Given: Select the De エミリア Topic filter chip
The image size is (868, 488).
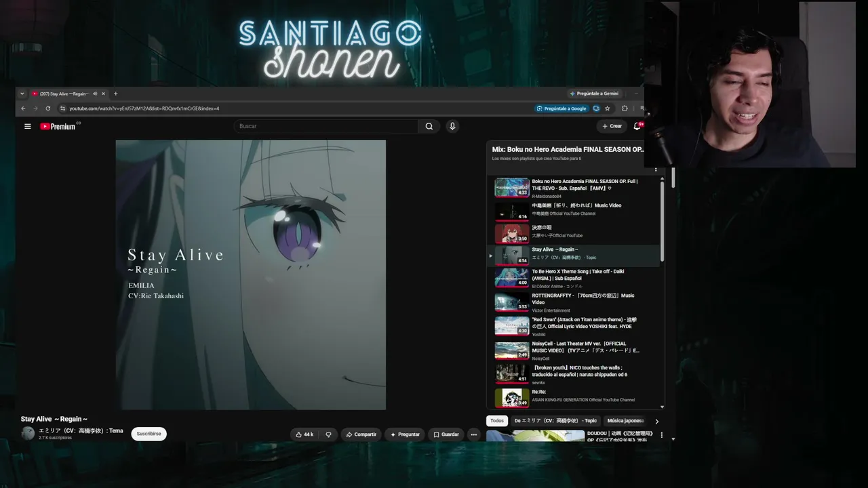Looking at the screenshot, I should (x=555, y=421).
